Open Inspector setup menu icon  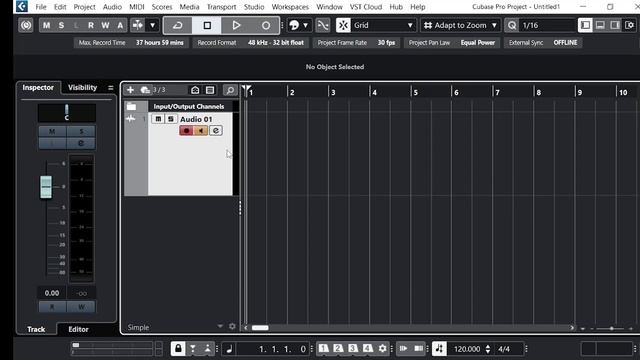(x=110, y=88)
